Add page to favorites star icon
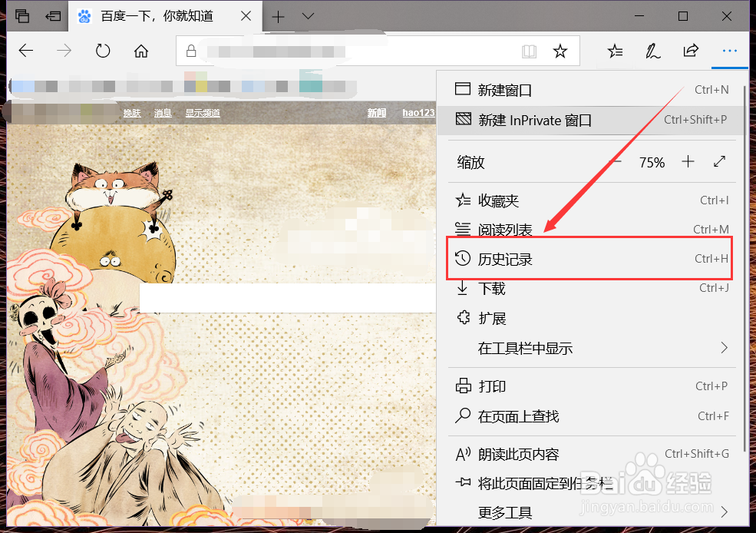This screenshot has width=756, height=533. coord(560,51)
